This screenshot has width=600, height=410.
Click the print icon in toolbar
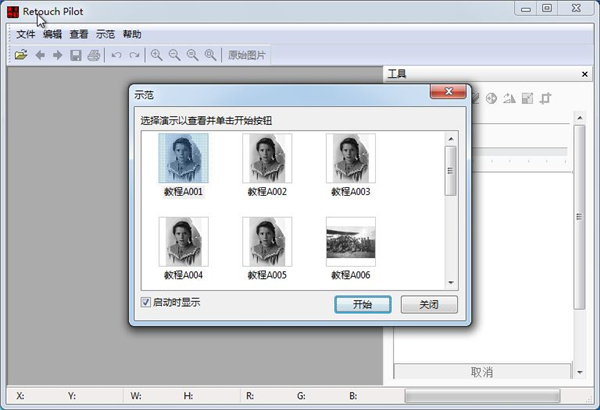click(93, 55)
